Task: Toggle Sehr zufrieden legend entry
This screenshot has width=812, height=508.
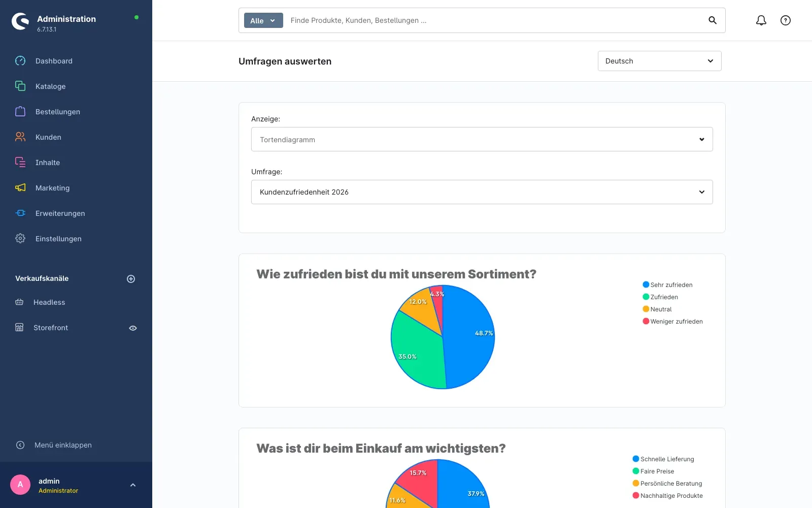Action: click(667, 285)
